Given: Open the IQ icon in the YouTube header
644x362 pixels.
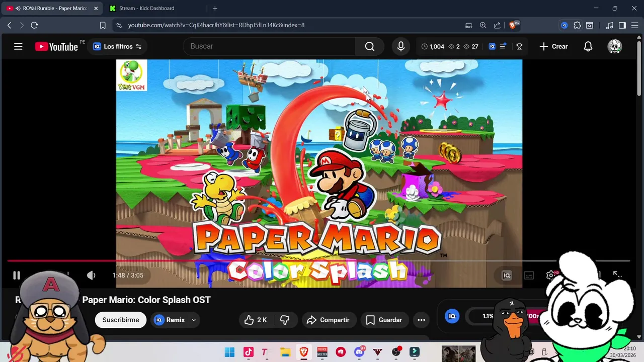Looking at the screenshot, I should pos(492,46).
